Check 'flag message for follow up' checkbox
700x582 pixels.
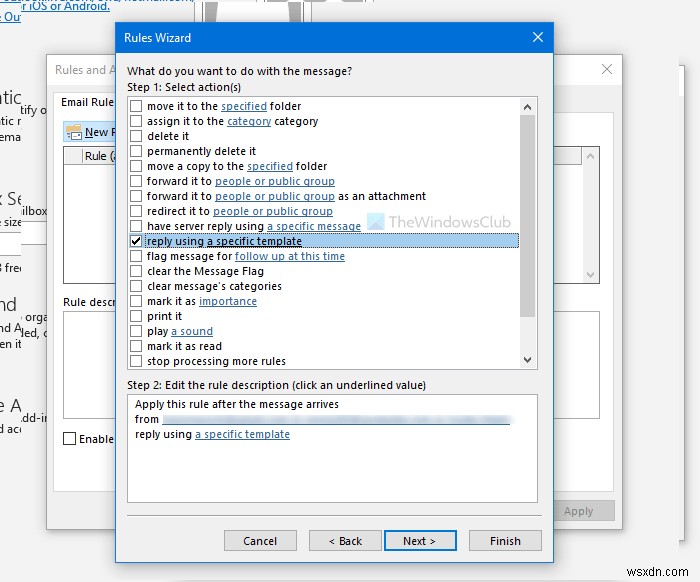[136, 256]
